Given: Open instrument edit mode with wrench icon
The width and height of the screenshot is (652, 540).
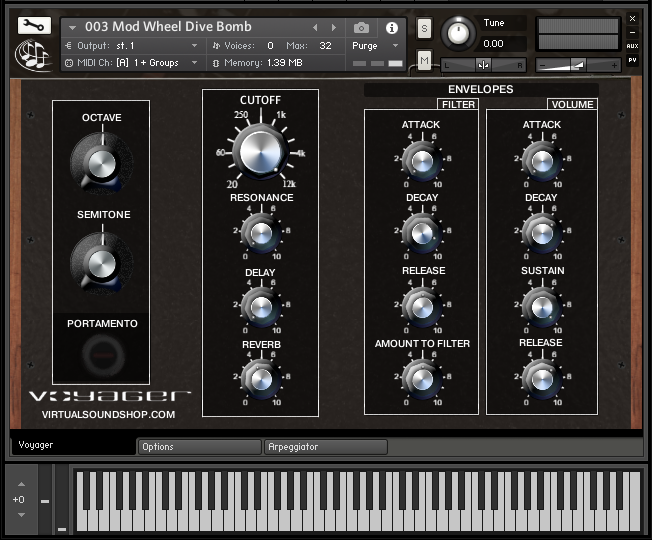Looking at the screenshot, I should [34, 26].
